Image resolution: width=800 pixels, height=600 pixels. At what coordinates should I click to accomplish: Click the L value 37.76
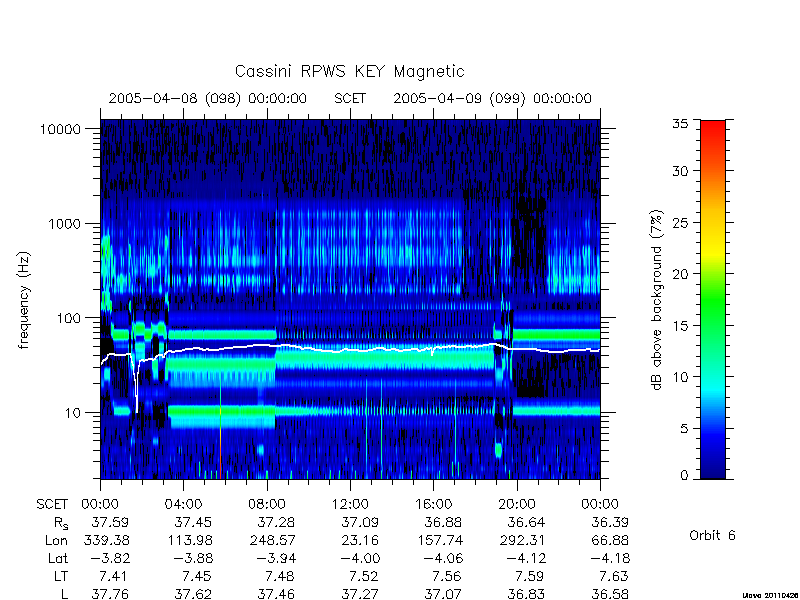pyautogui.click(x=110, y=594)
